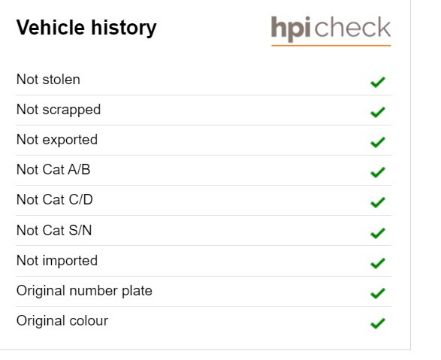Click the green checkmark beside Not exported
This screenshot has width=441, height=360.
pos(378,142)
